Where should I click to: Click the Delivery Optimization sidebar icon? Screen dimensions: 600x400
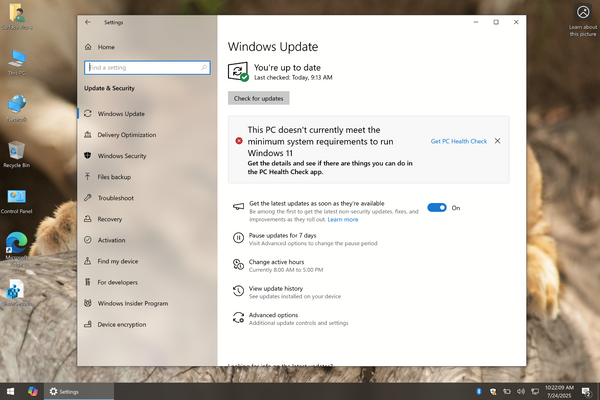[x=88, y=135]
